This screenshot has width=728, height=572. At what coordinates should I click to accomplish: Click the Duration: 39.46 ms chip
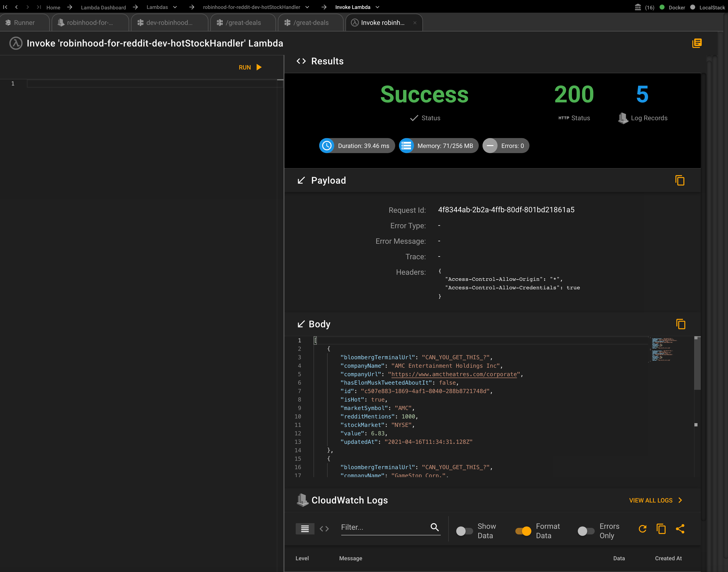[x=357, y=146]
